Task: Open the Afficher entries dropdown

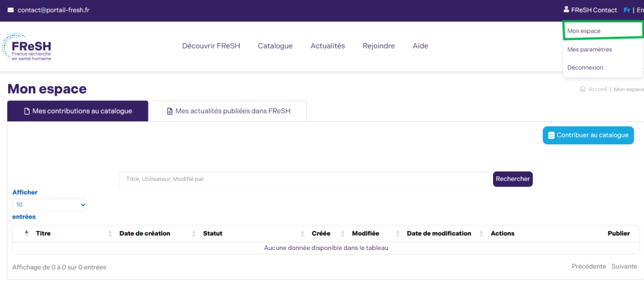Action: coord(50,205)
